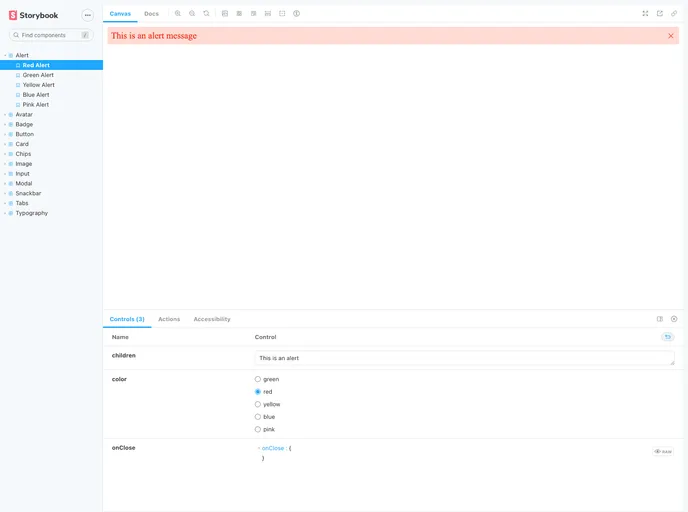
Task: Open canvas in new tab icon
Action: [x=660, y=13]
